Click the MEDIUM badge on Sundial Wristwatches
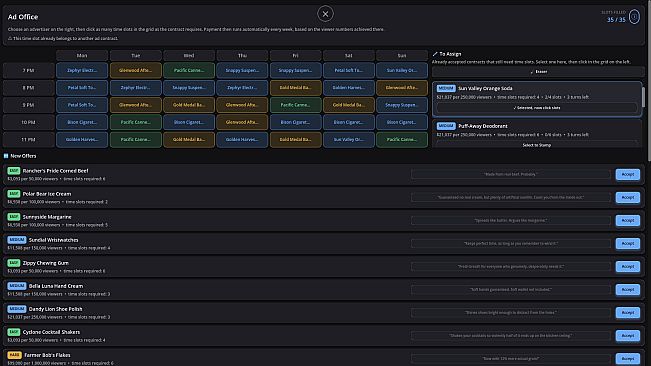The image size is (651, 366). click(17, 240)
